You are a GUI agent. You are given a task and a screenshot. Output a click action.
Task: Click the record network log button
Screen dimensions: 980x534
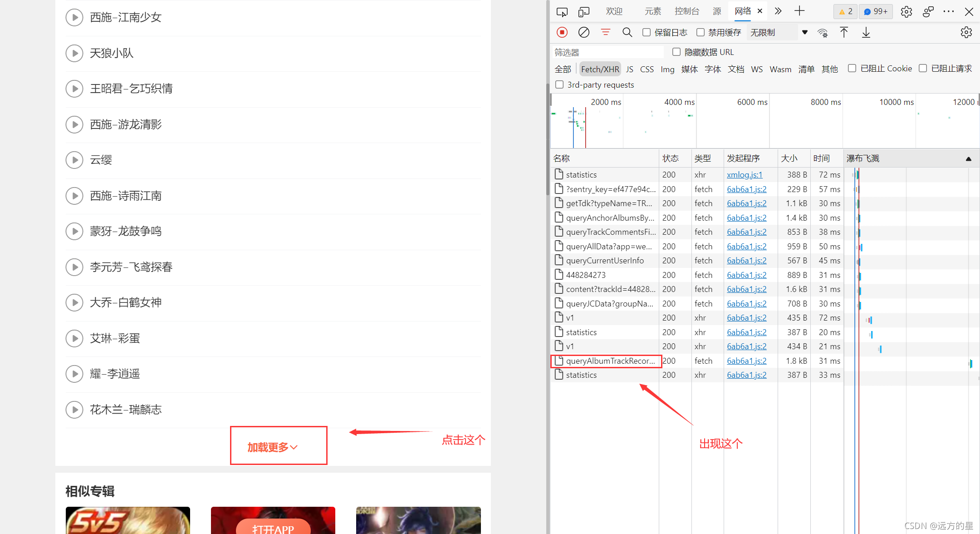point(562,32)
